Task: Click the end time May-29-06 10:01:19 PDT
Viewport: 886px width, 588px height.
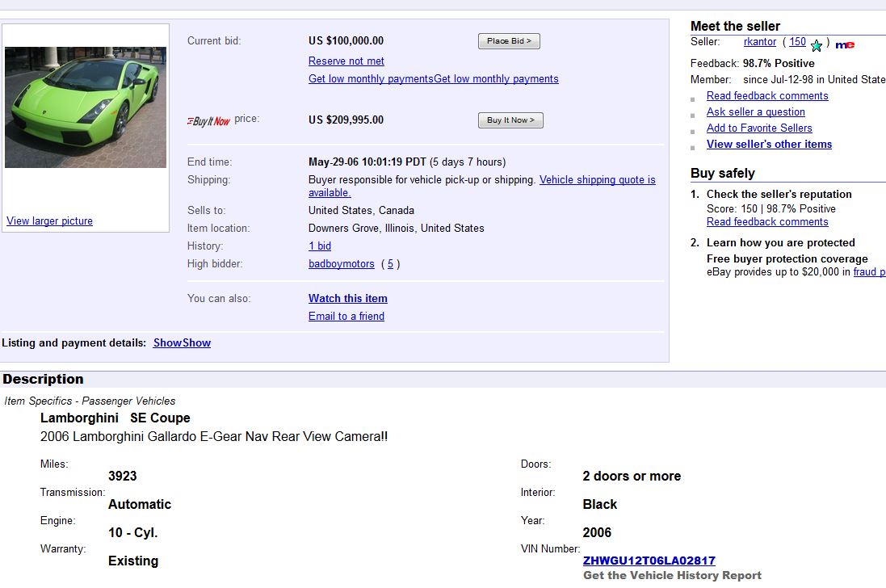Action: (367, 162)
